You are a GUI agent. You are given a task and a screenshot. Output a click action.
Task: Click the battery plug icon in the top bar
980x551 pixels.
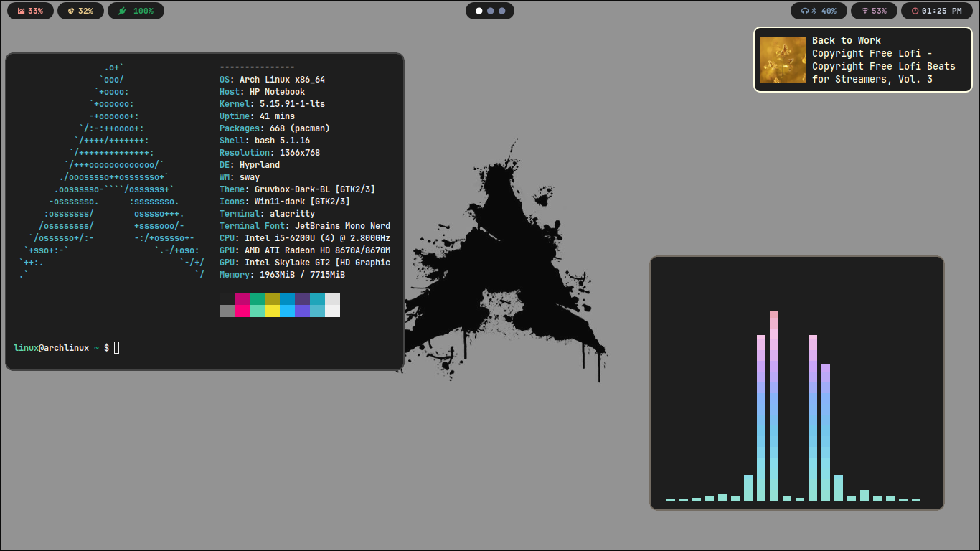tap(123, 11)
